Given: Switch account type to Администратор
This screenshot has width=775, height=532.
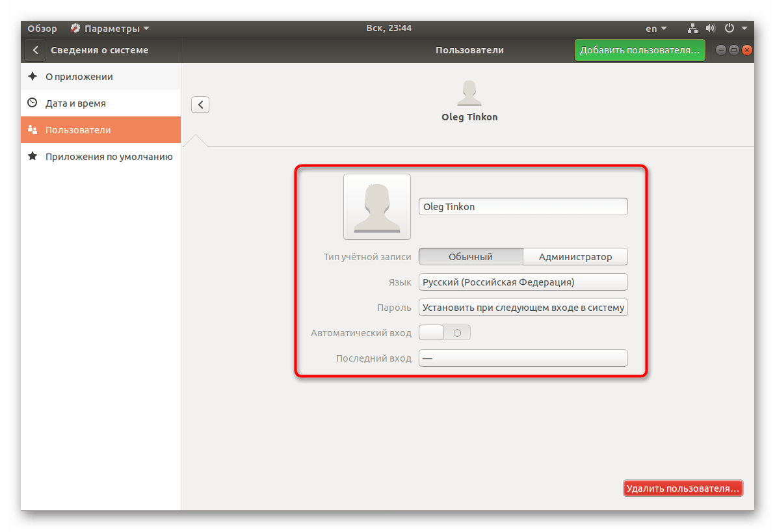Looking at the screenshot, I should pos(575,257).
